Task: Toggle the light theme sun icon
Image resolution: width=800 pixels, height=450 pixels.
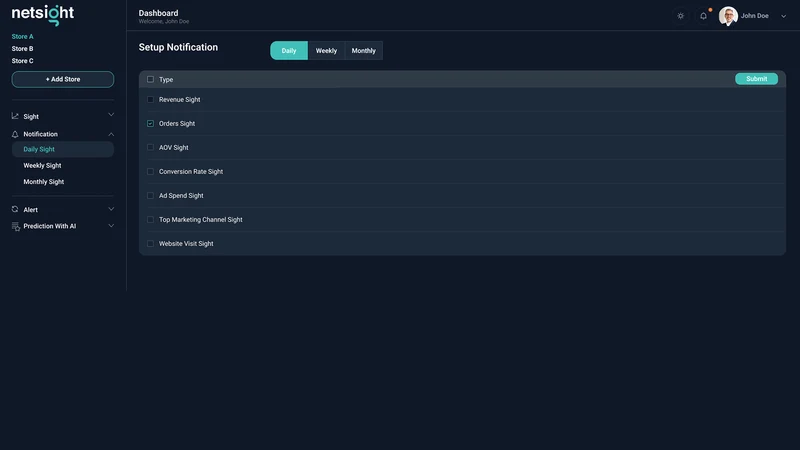Action: pyautogui.click(x=681, y=16)
